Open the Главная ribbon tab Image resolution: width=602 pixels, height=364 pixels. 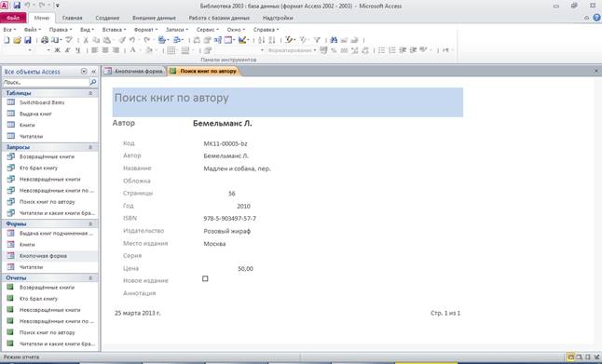click(x=72, y=18)
